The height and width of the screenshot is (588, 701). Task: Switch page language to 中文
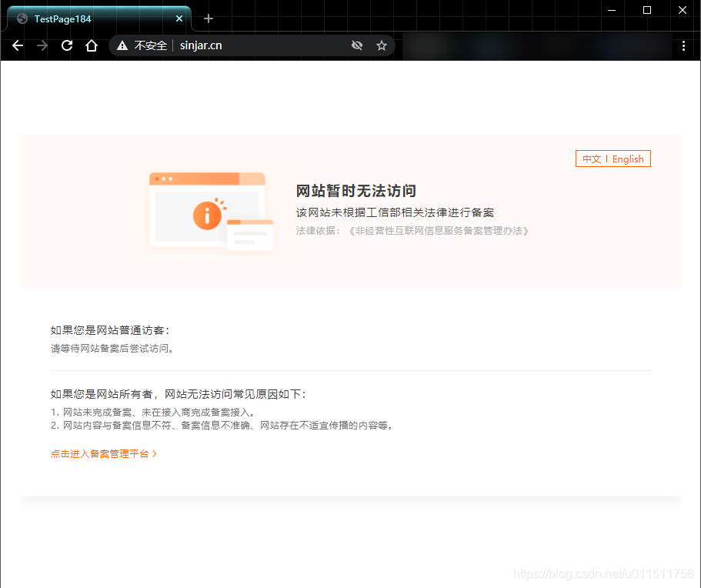(x=591, y=159)
